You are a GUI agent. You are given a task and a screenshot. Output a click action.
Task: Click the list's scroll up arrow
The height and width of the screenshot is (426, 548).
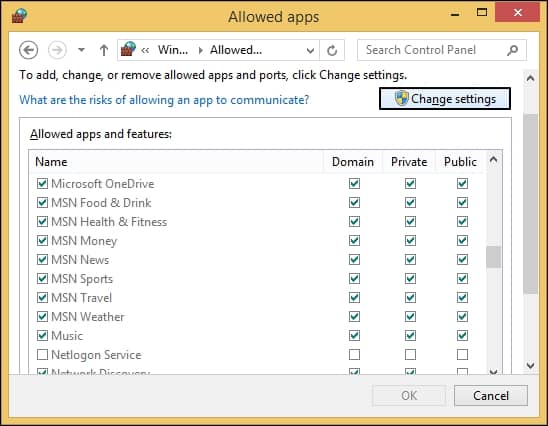[493, 160]
